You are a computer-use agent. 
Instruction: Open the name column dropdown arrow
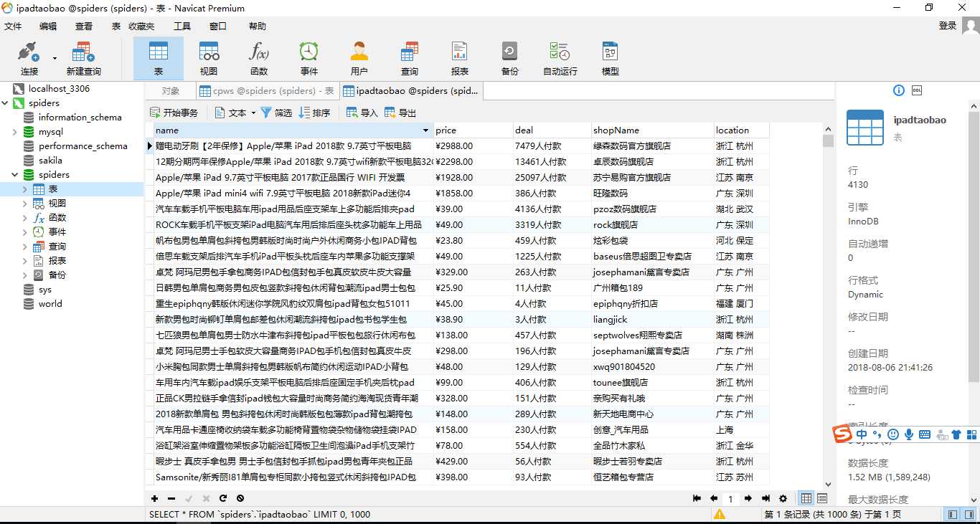(x=426, y=130)
